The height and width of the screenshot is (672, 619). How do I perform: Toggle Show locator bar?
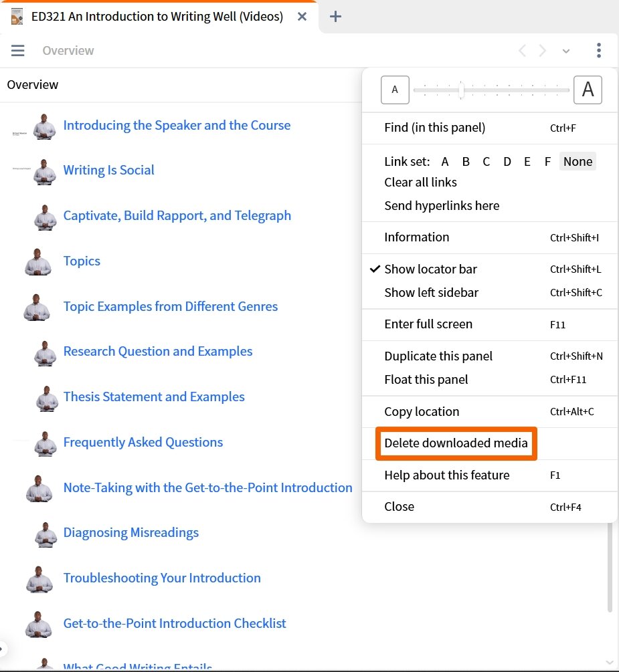[x=489, y=269]
